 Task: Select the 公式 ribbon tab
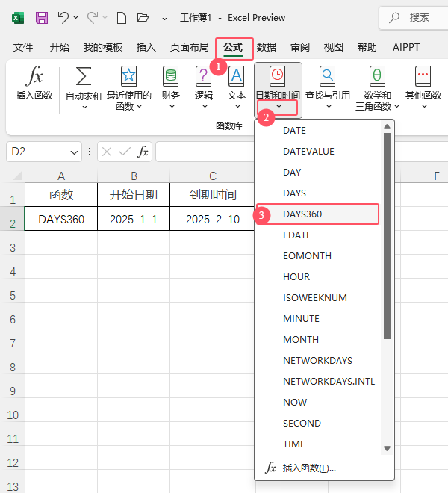pos(233,47)
